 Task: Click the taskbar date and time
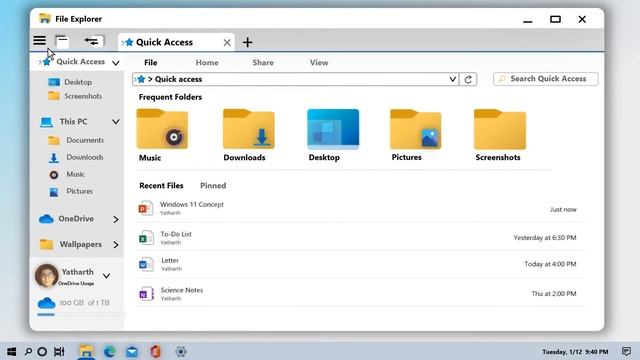coord(575,352)
